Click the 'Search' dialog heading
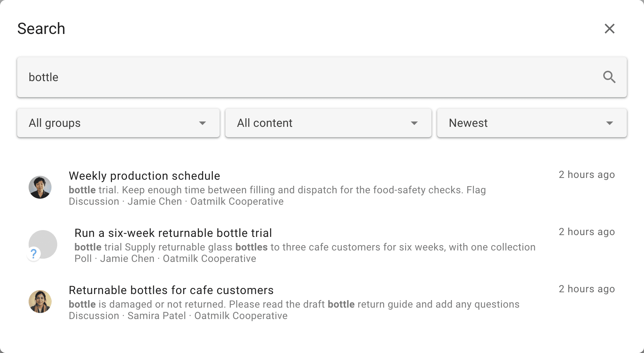Viewport: 644px width, 353px height. click(x=41, y=29)
